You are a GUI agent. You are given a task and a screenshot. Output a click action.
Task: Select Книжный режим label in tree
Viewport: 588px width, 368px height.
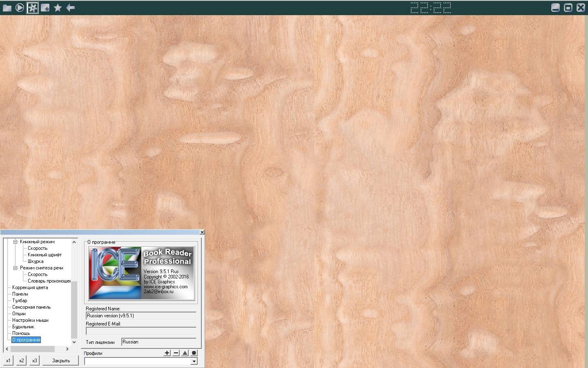pos(37,242)
